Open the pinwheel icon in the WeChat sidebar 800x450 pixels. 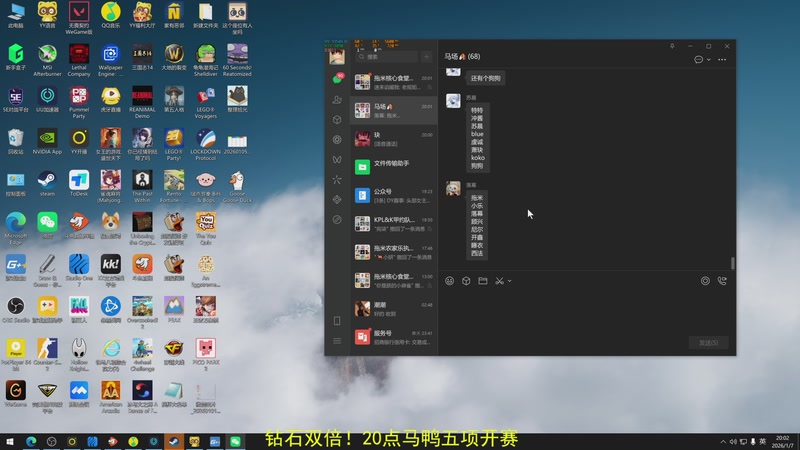click(337, 180)
